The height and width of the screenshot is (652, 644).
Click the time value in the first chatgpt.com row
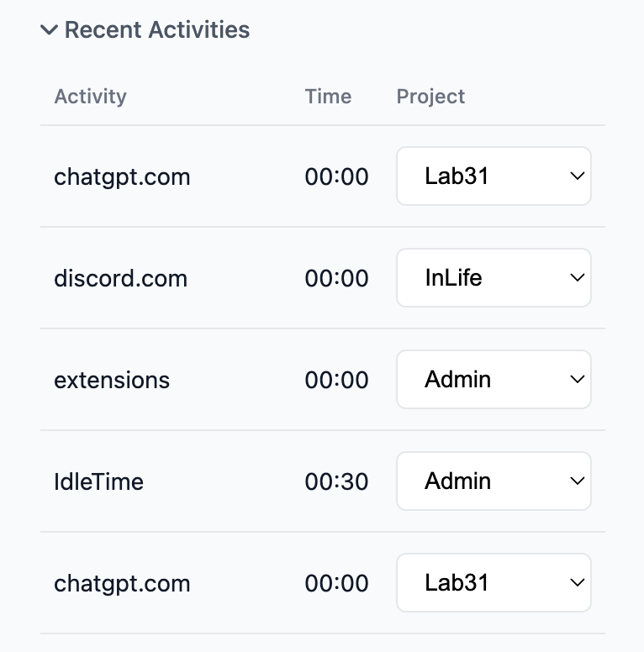[336, 177]
